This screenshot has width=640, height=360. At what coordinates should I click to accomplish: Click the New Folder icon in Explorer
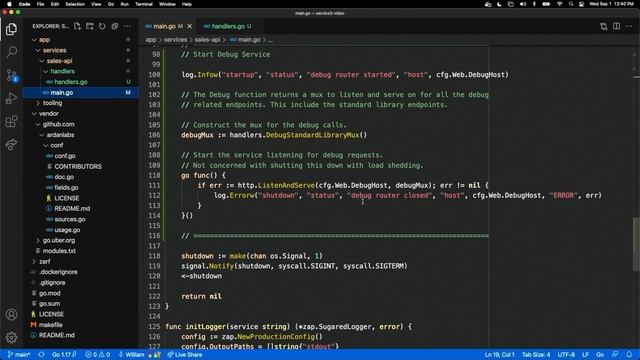tap(90, 26)
